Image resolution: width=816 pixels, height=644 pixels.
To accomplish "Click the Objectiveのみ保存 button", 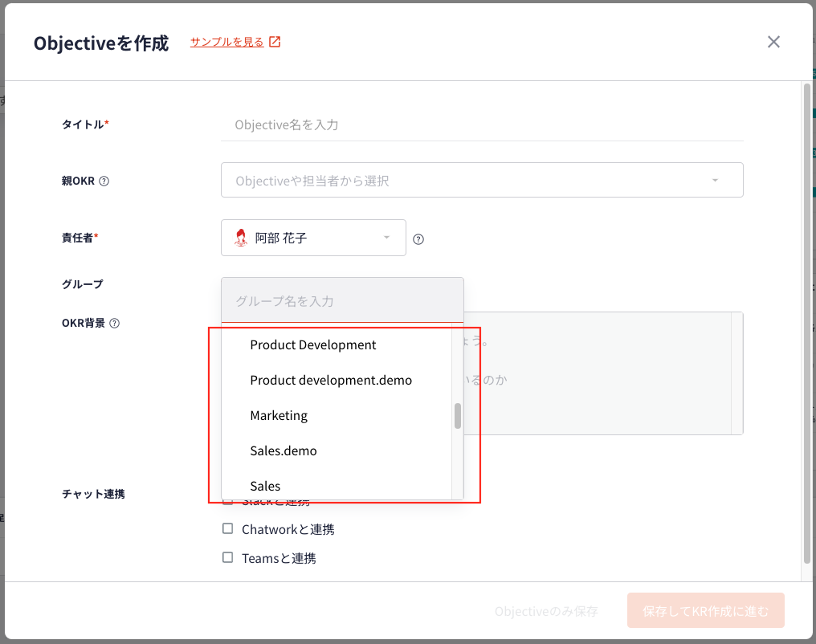I will [546, 611].
